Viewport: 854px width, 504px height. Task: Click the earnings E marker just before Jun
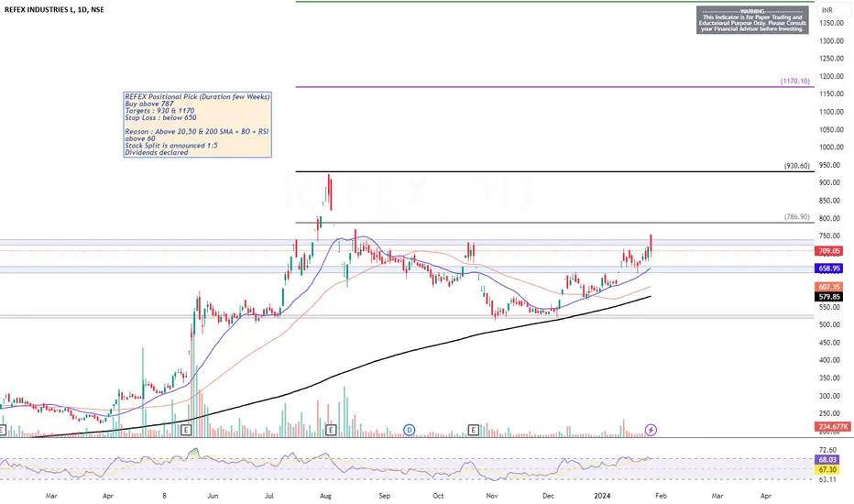(186, 431)
